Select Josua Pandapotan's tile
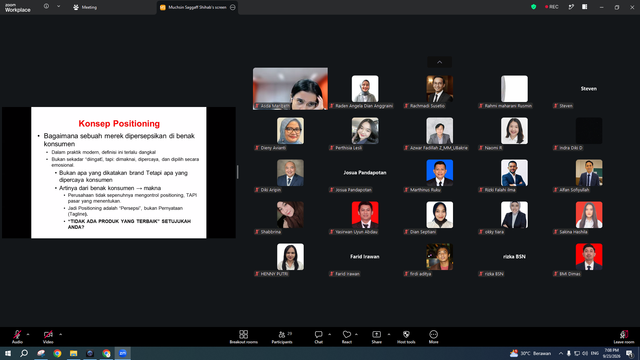This screenshot has height=360, width=640. coord(365,173)
